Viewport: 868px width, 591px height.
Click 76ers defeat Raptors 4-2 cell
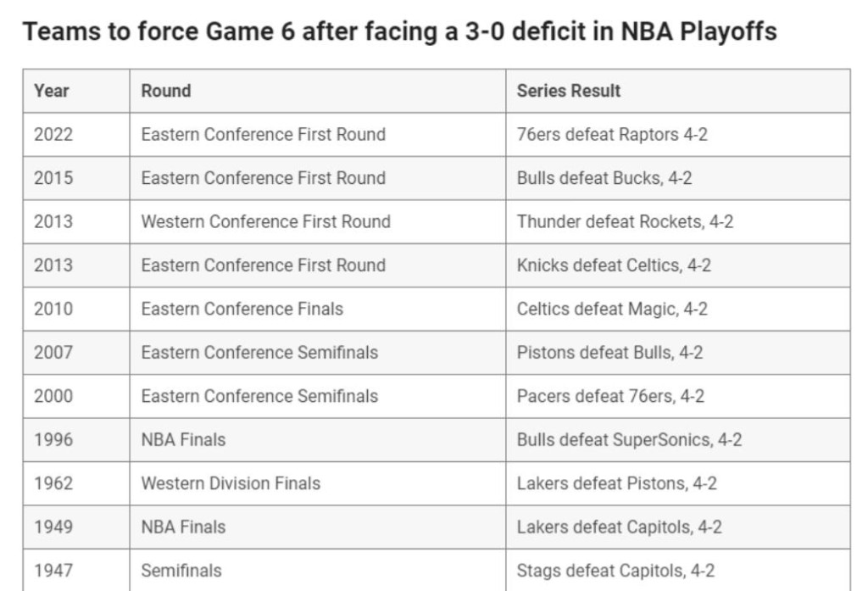(678, 135)
